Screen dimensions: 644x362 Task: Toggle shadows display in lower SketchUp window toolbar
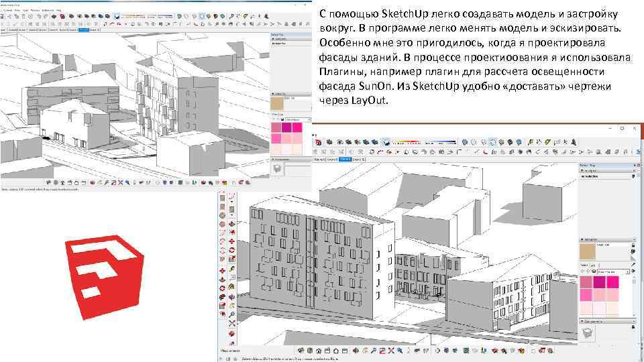pos(386,142)
